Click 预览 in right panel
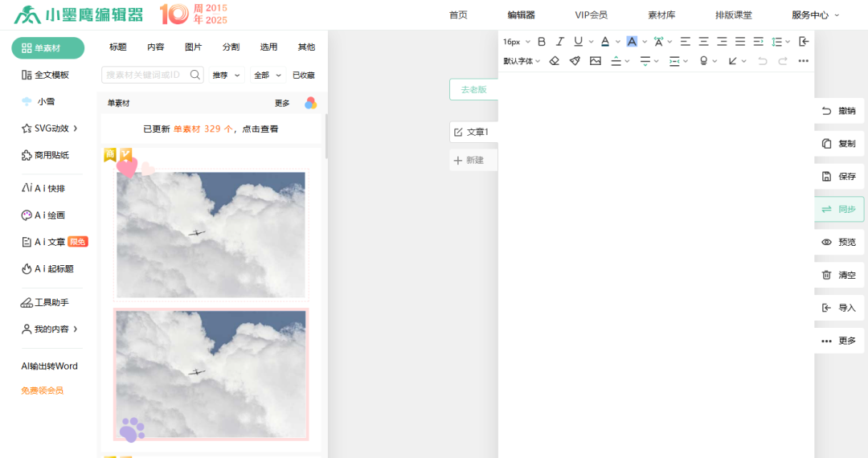 839,243
